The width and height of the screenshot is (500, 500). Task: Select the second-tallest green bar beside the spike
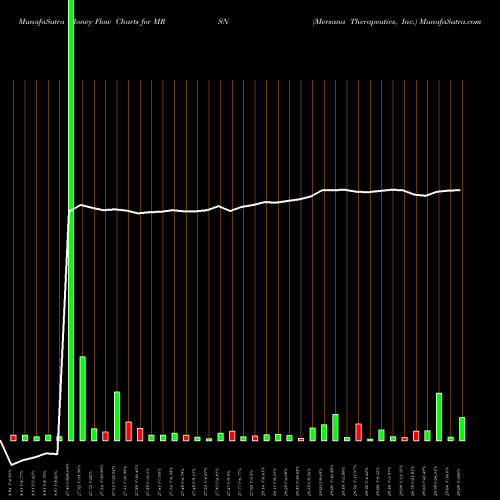82,399
